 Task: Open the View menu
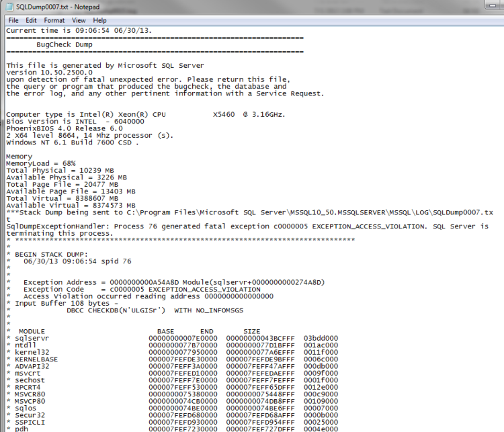79,21
